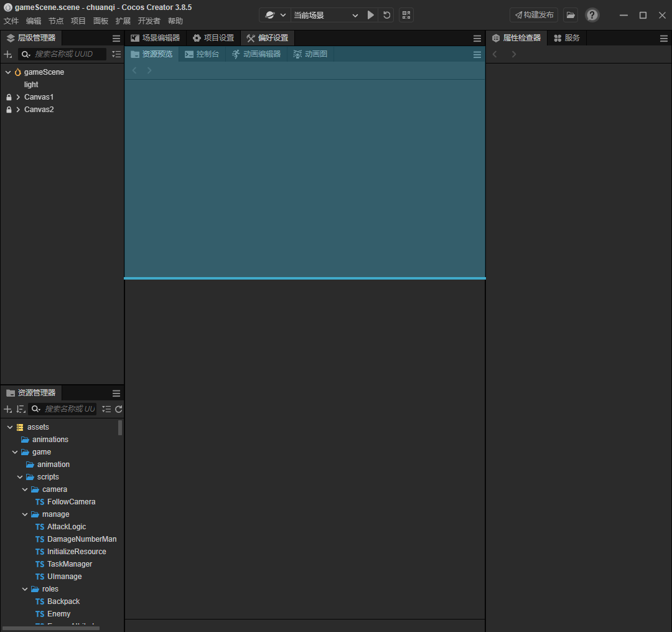Switch to the 动画图 tab
672x632 pixels.
[310, 54]
